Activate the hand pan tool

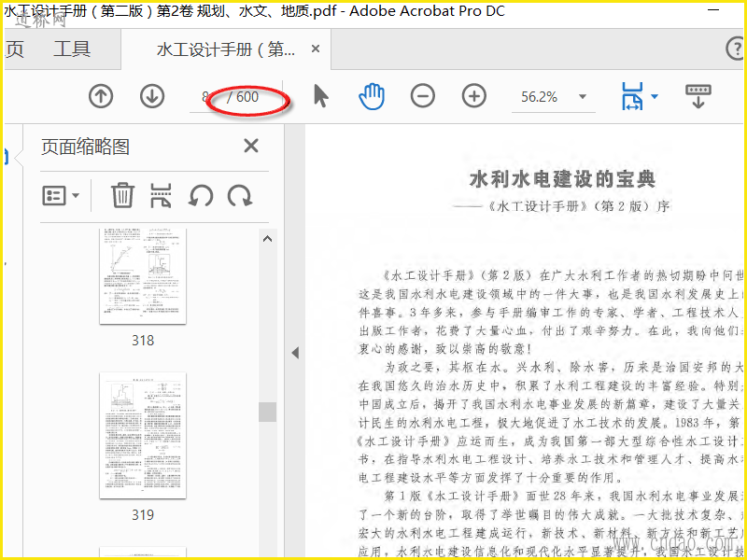[x=372, y=97]
